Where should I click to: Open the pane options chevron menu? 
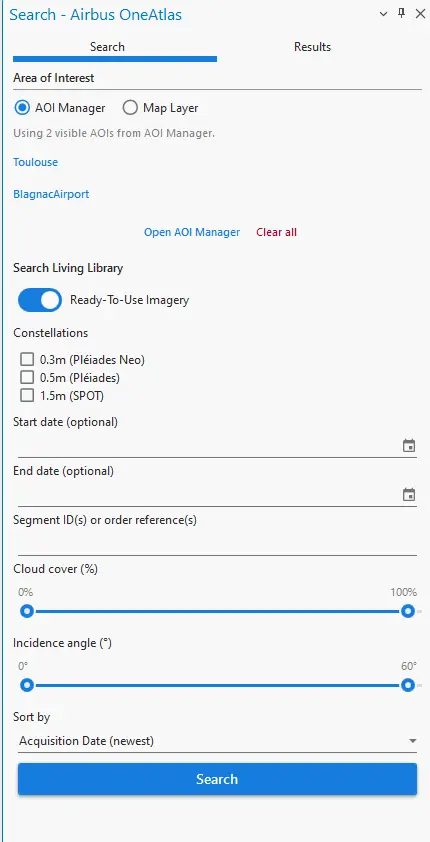(383, 14)
